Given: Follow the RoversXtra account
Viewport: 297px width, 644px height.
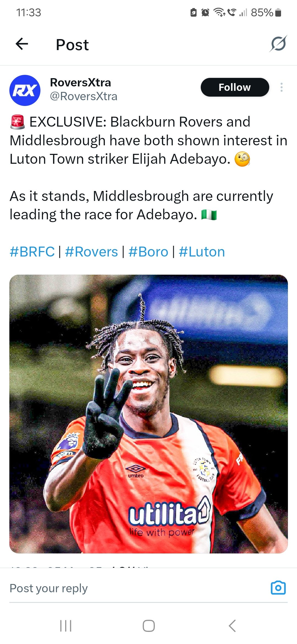Looking at the screenshot, I should [235, 87].
